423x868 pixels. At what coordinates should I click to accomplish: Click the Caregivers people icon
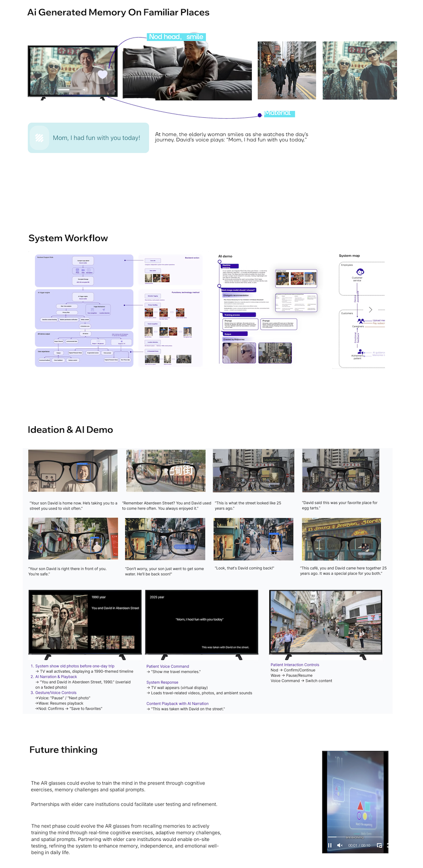[x=361, y=321]
